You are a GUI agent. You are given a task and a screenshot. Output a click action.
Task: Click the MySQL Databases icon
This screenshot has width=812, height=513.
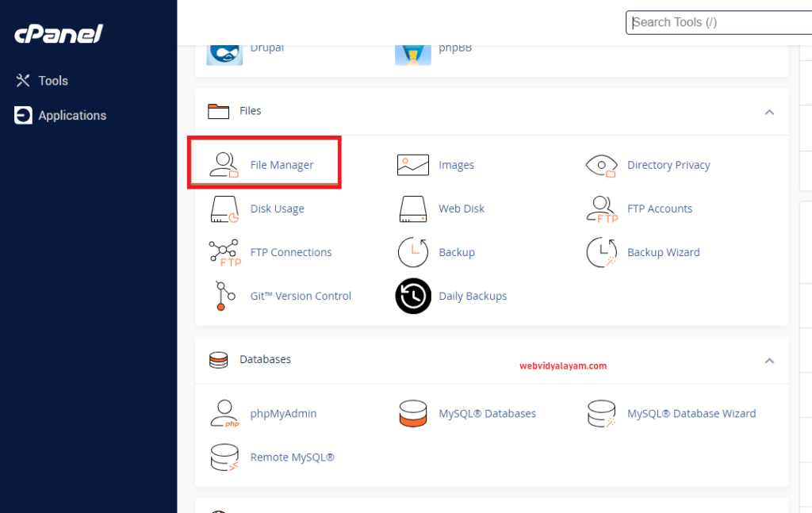(412, 413)
